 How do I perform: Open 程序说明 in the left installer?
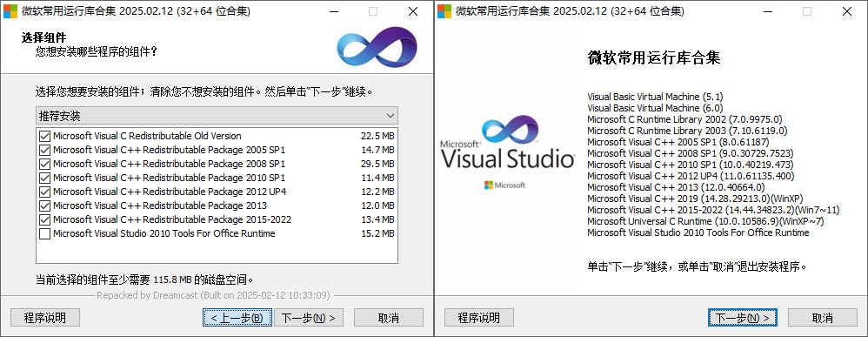point(45,318)
